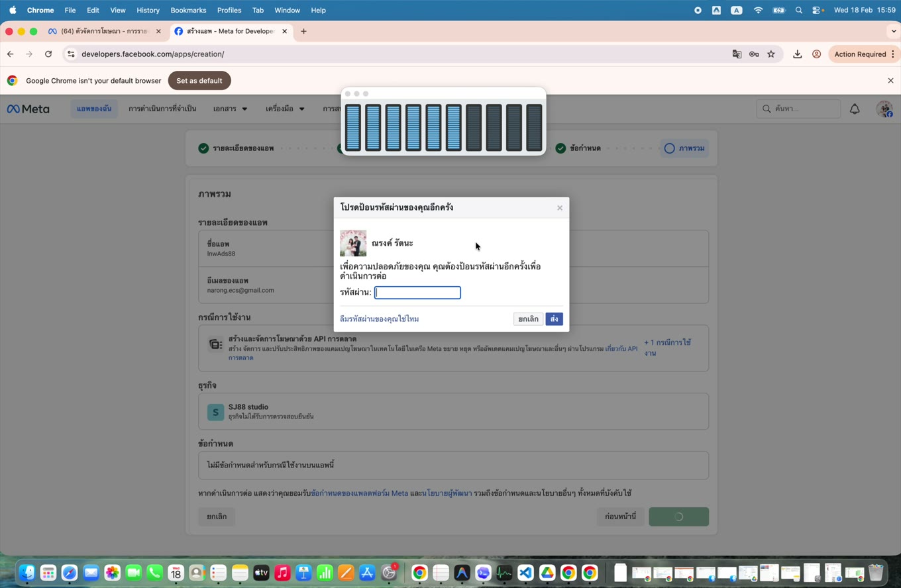Expand the เครื่องมือ dropdown menu
This screenshot has height=588, width=901.
[x=285, y=109]
